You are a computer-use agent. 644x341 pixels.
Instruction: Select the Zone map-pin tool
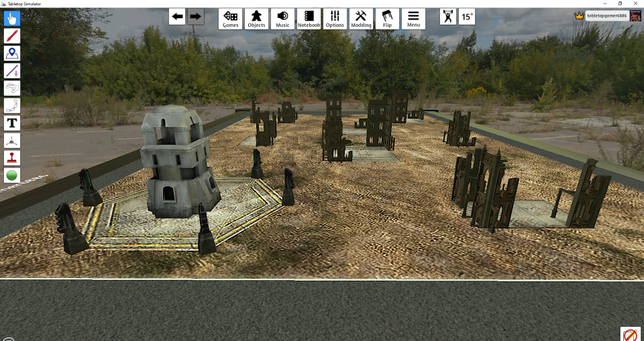click(x=12, y=54)
